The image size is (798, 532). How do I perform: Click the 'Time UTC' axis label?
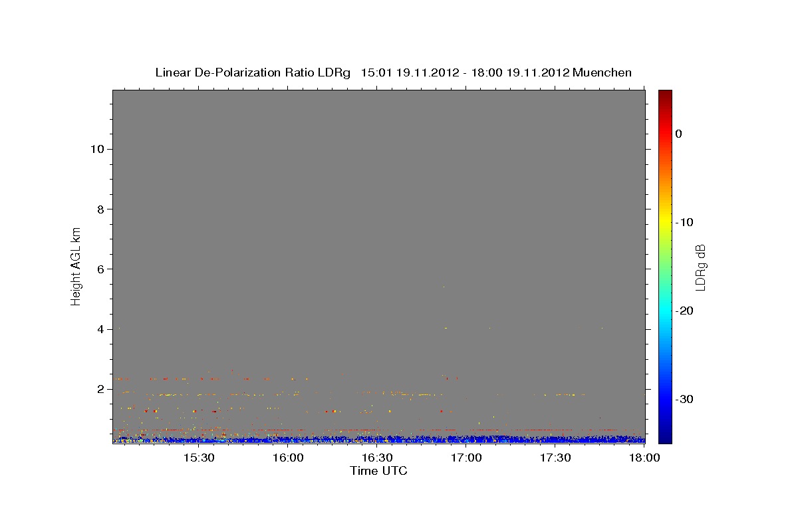[378, 471]
